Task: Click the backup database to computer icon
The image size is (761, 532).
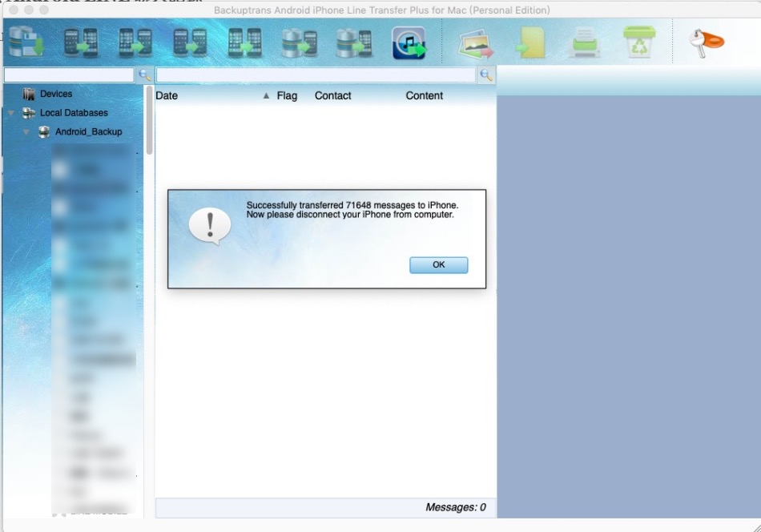Action: coord(26,42)
